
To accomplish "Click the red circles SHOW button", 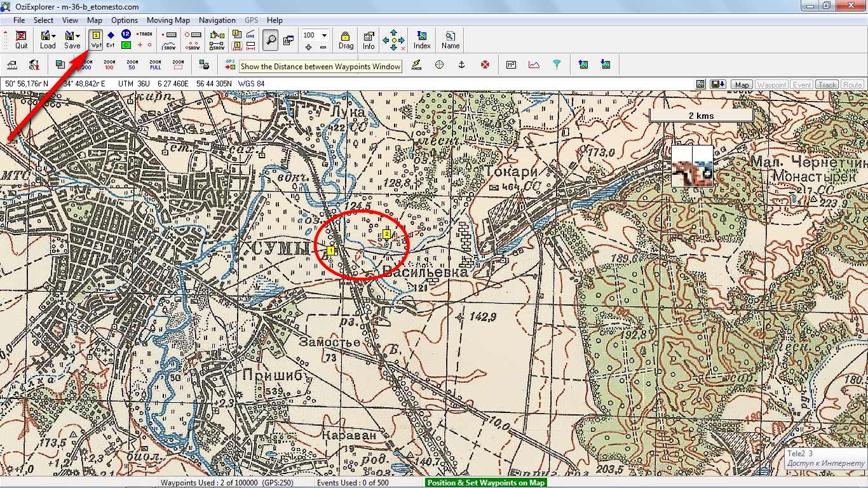I will (x=193, y=45).
